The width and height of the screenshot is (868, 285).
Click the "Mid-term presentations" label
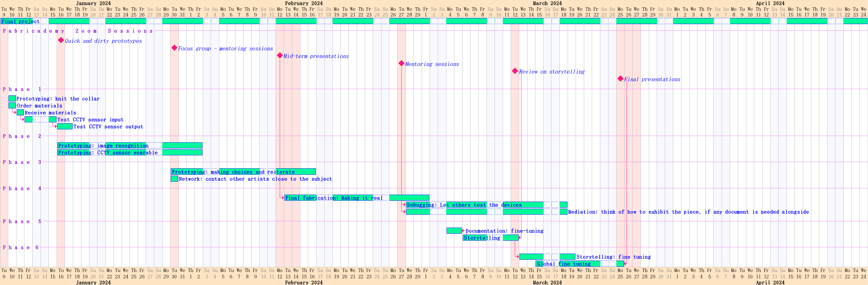(316, 56)
